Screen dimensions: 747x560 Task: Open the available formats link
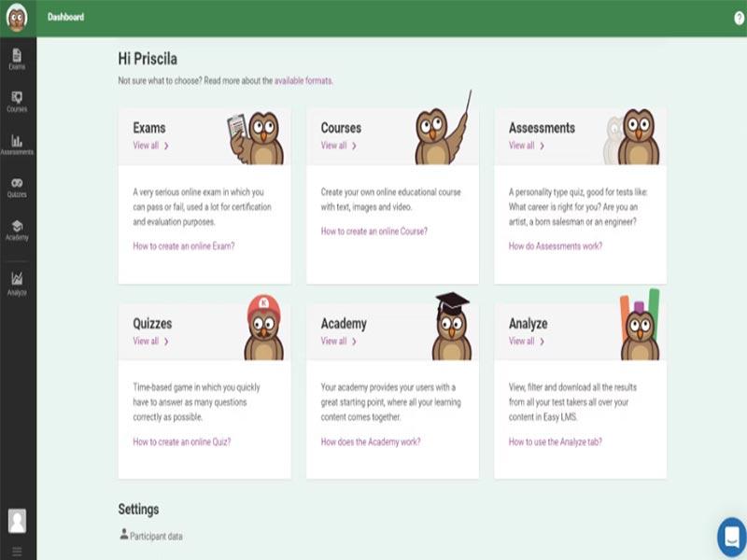[x=303, y=80]
